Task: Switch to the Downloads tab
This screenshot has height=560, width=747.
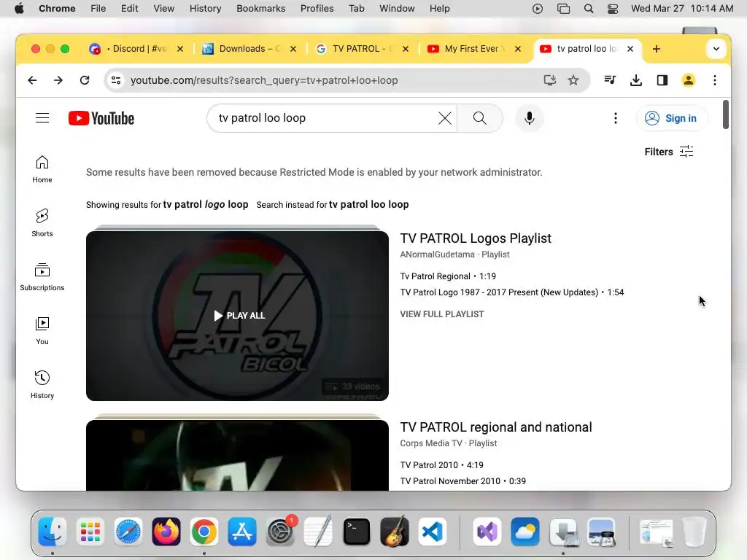Action: click(248, 49)
